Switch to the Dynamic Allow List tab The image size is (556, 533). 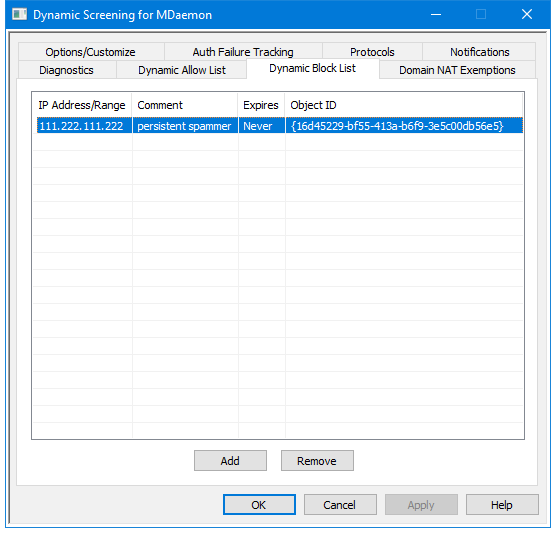click(x=182, y=70)
